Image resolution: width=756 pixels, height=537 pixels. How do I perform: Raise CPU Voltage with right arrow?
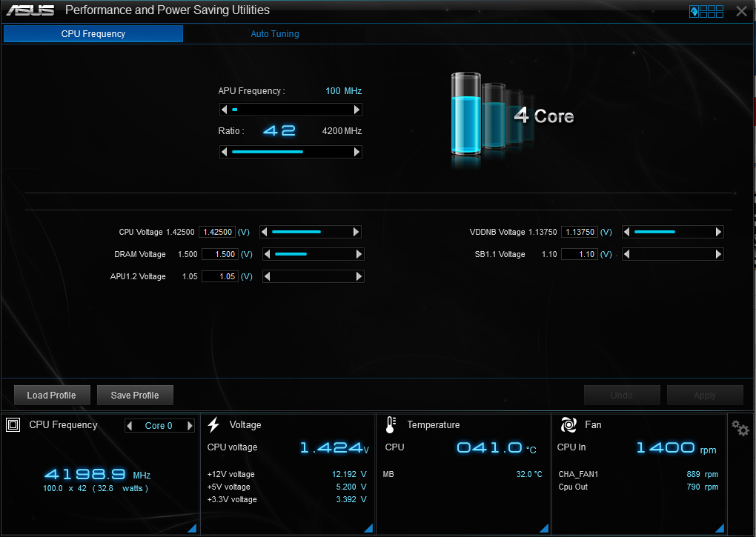tap(357, 232)
